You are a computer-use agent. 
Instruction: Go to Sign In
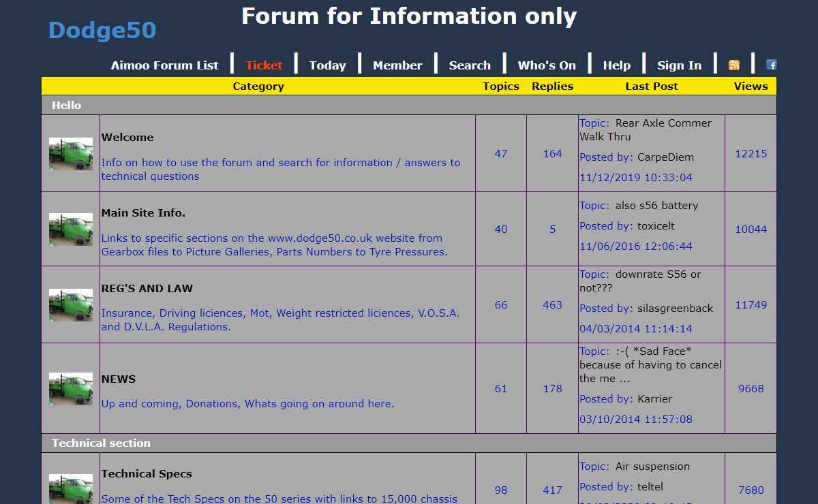(x=680, y=65)
